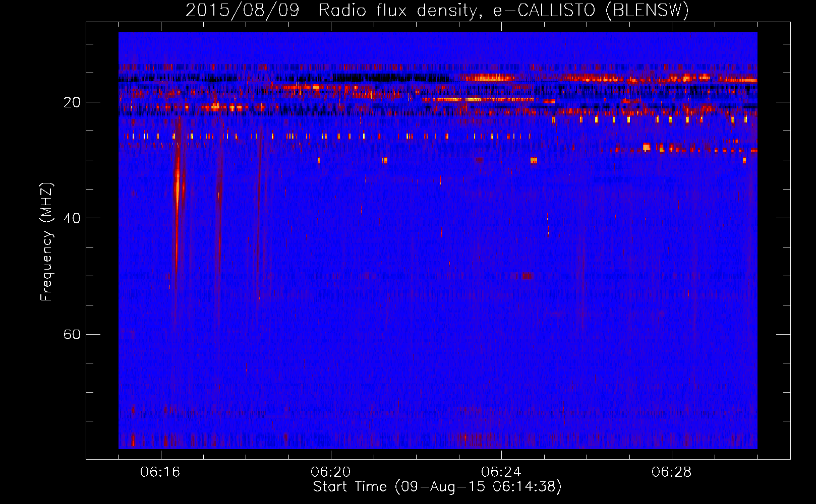Viewport: 816px width, 504px height.
Task: Click the 'Frequency (MHZ)' axis label
Action: (46, 242)
